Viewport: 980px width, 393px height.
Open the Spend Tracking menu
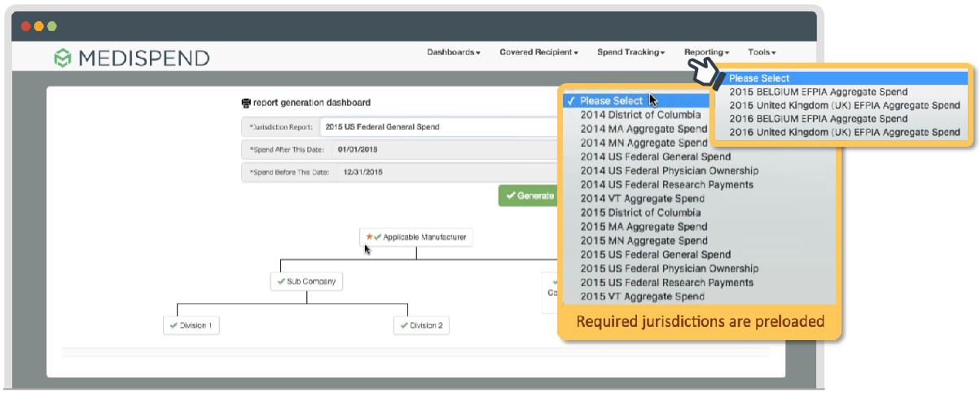631,52
